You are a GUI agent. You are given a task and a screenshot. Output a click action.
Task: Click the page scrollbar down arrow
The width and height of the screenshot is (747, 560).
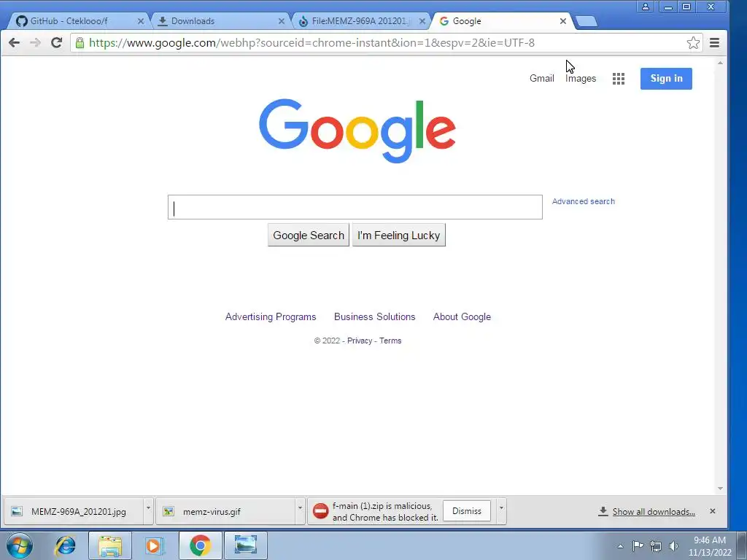pyautogui.click(x=720, y=489)
